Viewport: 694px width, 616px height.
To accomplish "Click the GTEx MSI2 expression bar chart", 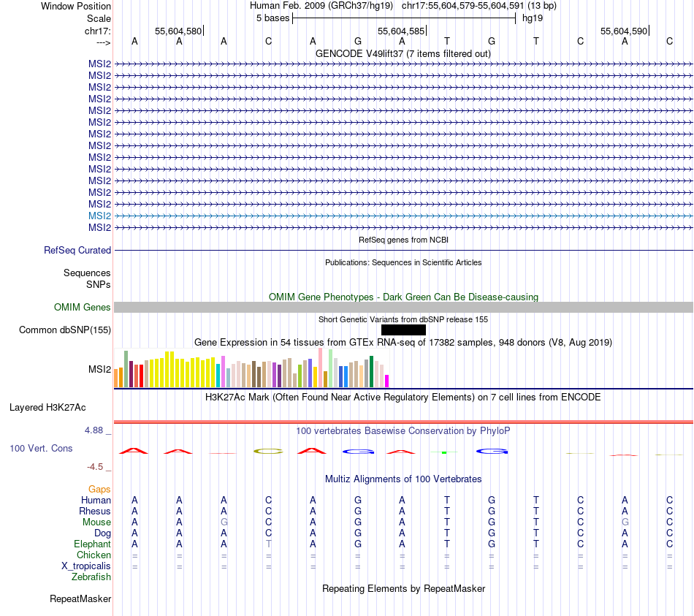I will [x=252, y=368].
